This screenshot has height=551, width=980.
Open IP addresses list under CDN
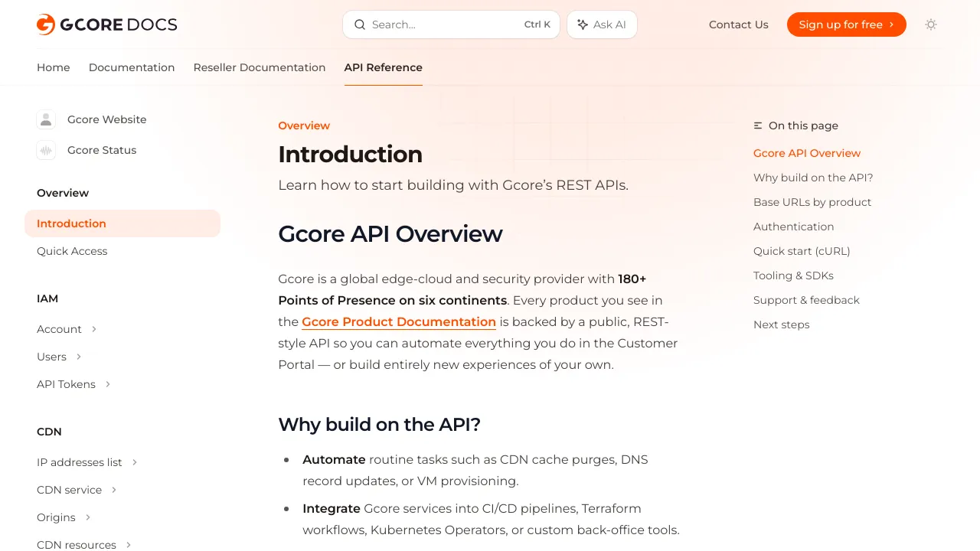click(80, 462)
